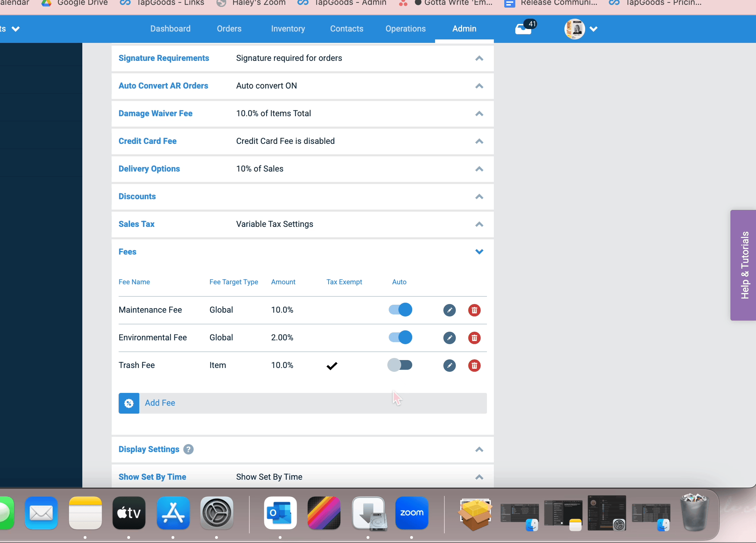Edit the Maintenance Fee with pencil icon
Screen dimensions: 756x543
click(449, 310)
